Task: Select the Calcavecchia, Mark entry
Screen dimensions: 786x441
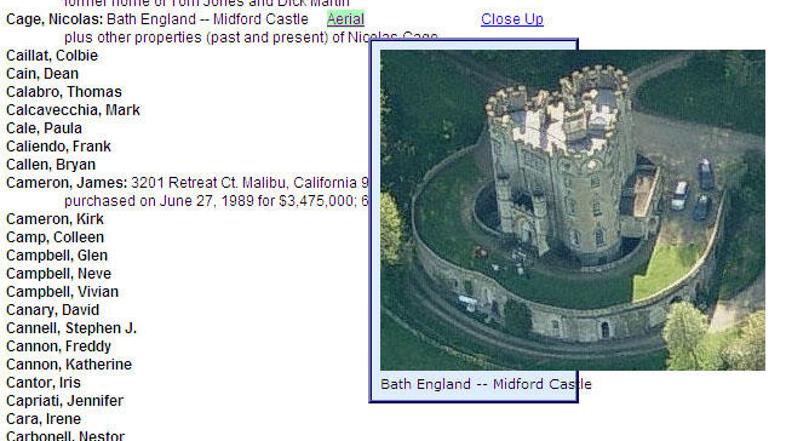Action: coord(73,110)
